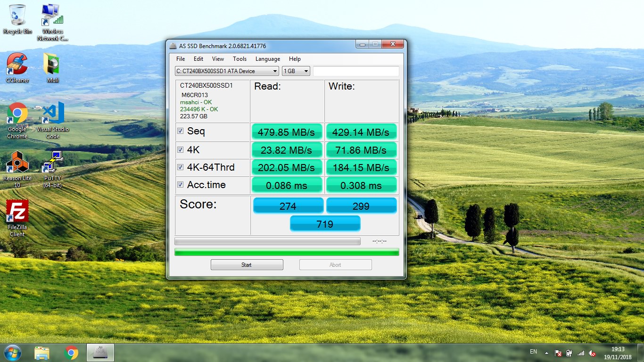Open the Tools menu
Screen dimensions: 644x362
[239, 59]
